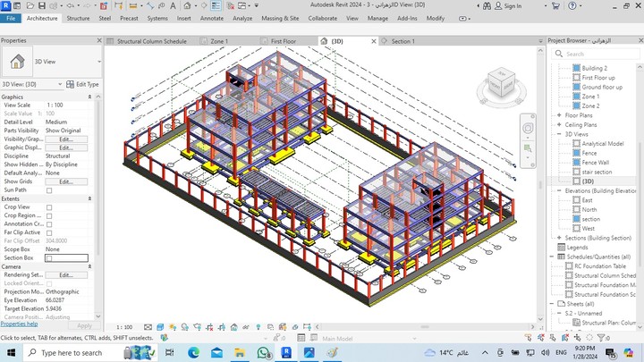Click the ViewCube in drawing area
The image size is (644, 362).
(502, 83)
